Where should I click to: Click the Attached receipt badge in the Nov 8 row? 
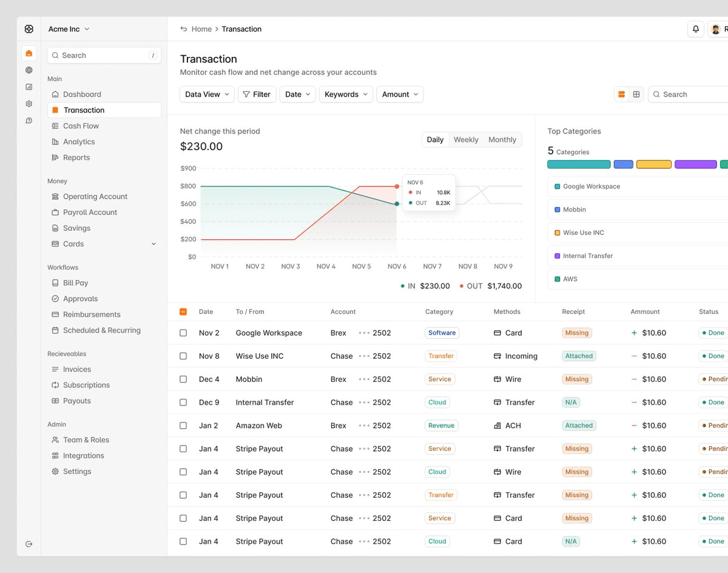(x=579, y=356)
